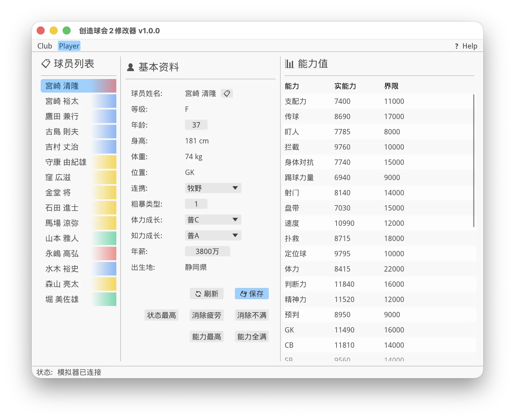Click the 实能力 column header

click(x=345, y=86)
